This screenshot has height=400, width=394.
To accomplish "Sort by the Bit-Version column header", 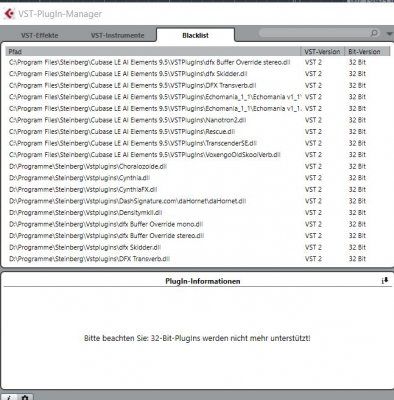I will [367, 51].
